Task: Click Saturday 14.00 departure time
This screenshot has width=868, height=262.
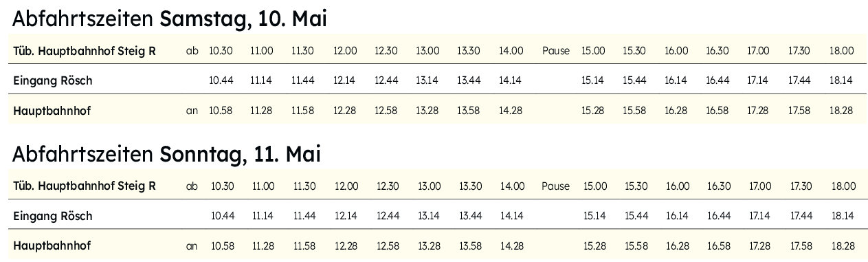Action: pos(511,51)
